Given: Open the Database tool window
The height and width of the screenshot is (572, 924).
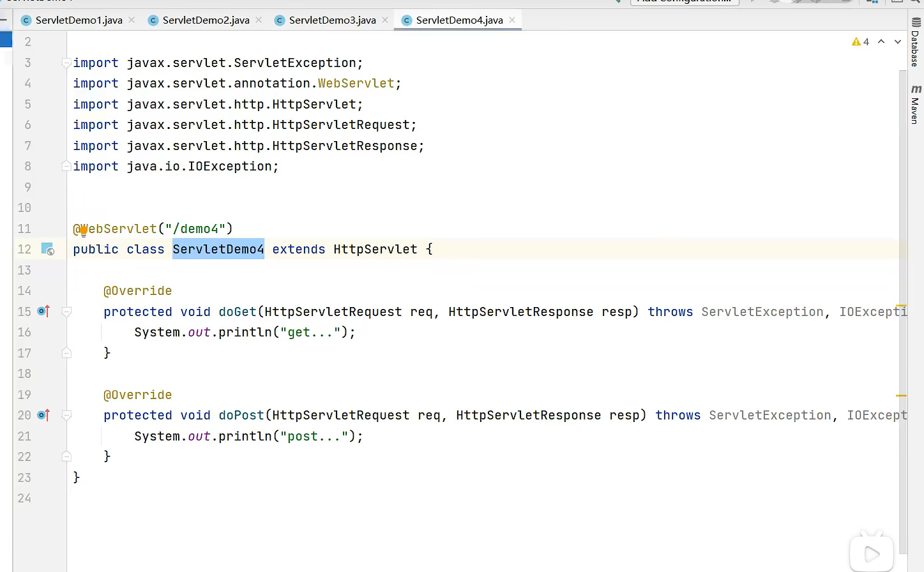Looking at the screenshot, I should click(916, 43).
